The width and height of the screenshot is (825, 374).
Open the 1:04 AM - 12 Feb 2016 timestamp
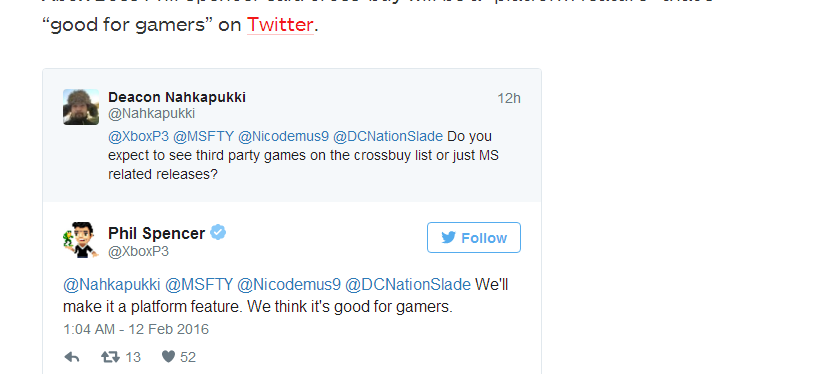pyautogui.click(x=136, y=329)
